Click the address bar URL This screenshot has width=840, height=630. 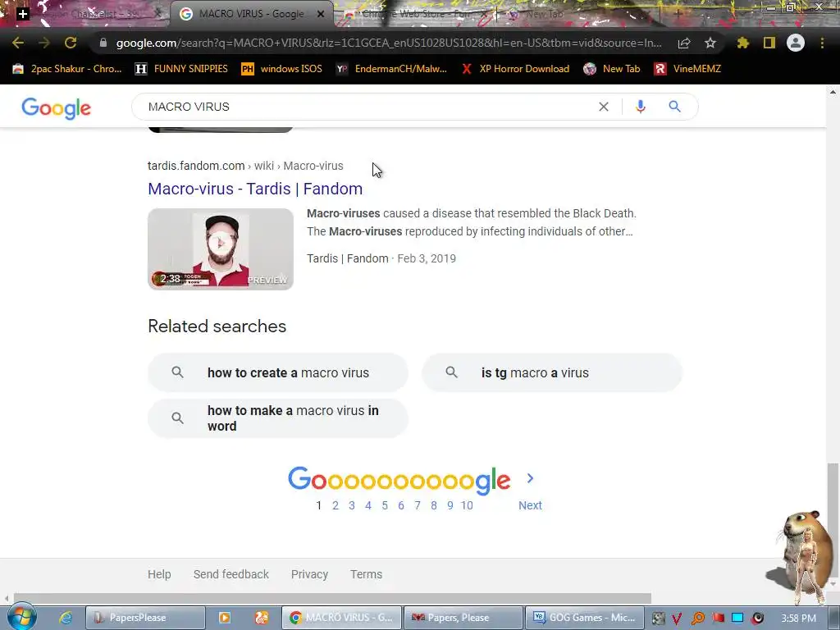pyautogui.click(x=389, y=43)
